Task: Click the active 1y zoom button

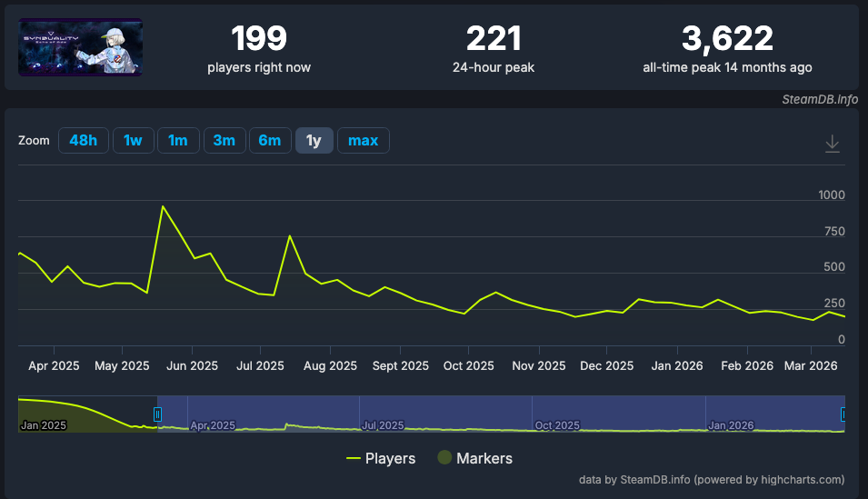Action: (314, 140)
